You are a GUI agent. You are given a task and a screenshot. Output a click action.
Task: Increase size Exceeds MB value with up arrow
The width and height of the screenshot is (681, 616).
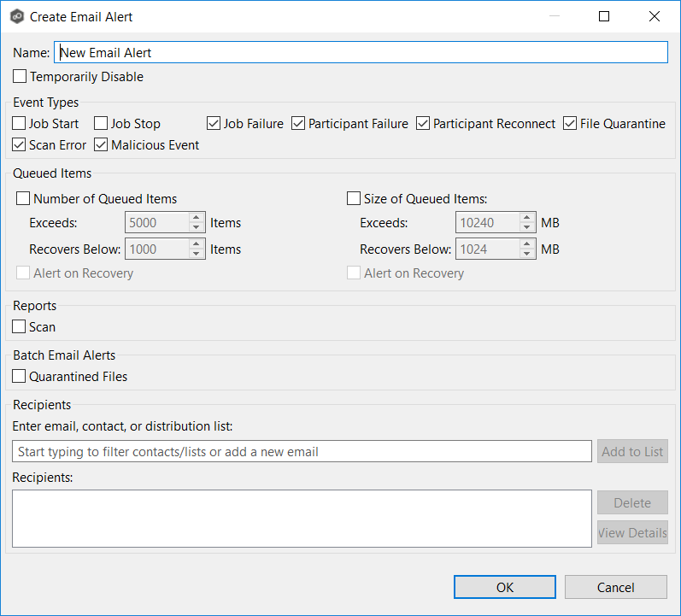tap(527, 219)
